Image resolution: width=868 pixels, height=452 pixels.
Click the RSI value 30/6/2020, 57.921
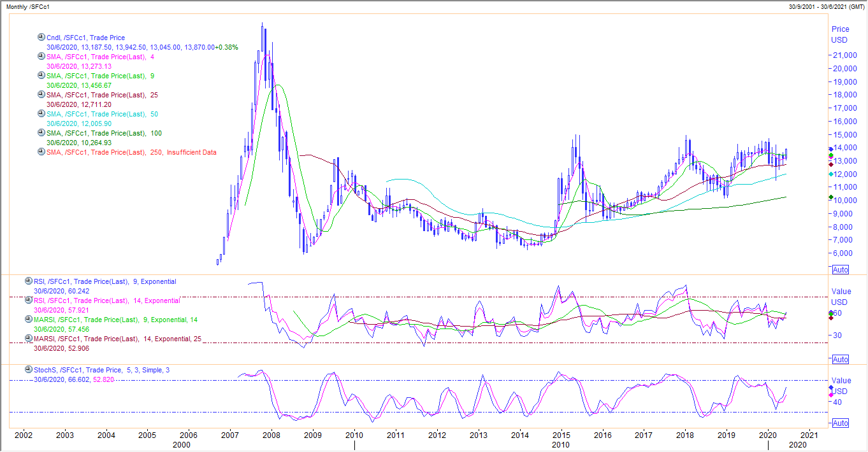click(x=62, y=310)
